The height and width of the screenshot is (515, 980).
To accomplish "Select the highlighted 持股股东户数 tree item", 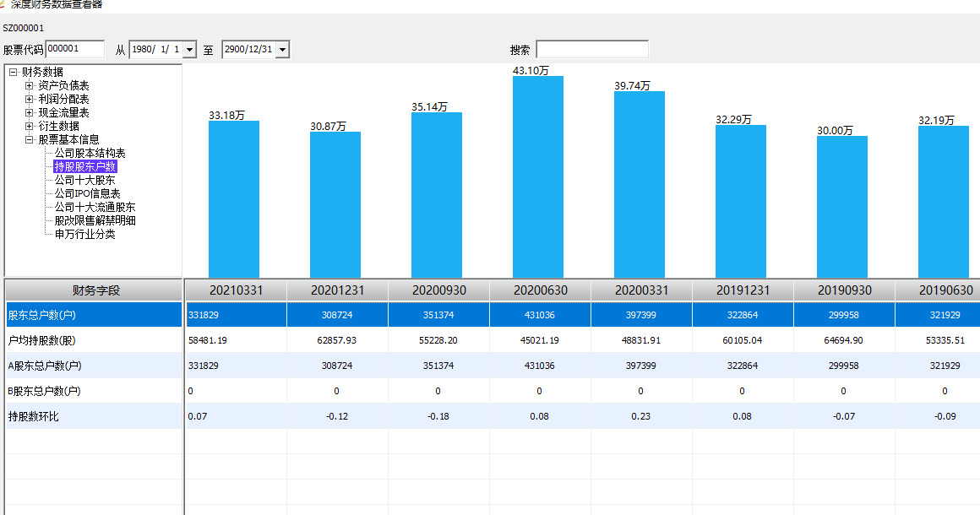I will coord(85,166).
